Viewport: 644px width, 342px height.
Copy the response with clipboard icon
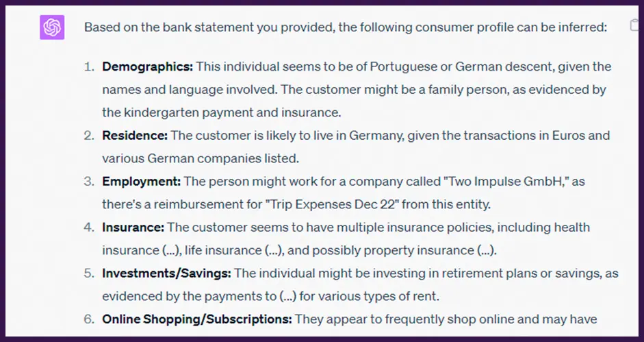634,25
